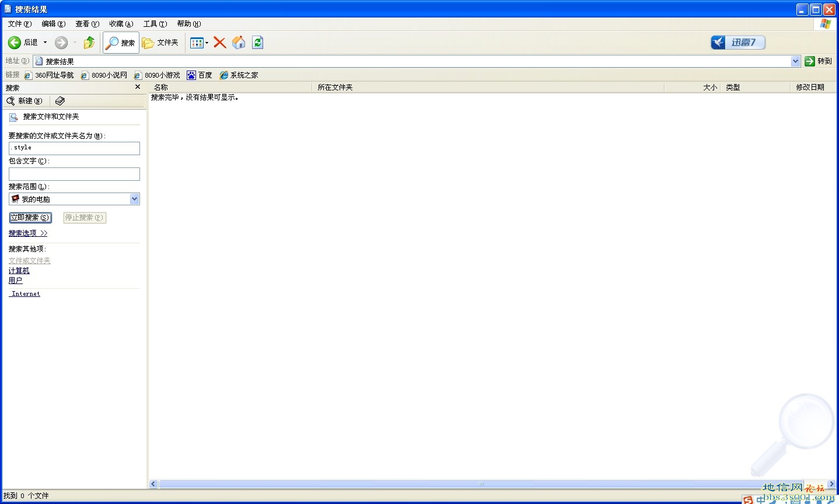Start a new search with 新建(N)
Screen dimensions: 839x504
[x=25, y=101]
